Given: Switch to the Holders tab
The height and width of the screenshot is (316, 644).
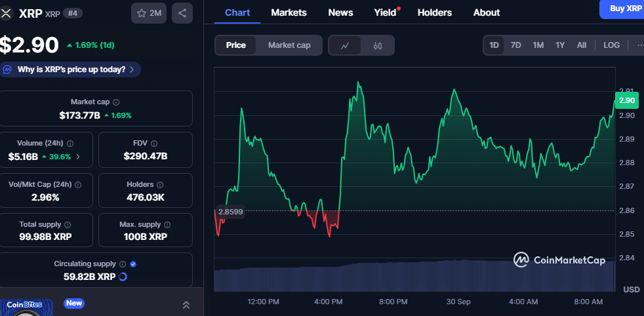Looking at the screenshot, I should [x=434, y=12].
